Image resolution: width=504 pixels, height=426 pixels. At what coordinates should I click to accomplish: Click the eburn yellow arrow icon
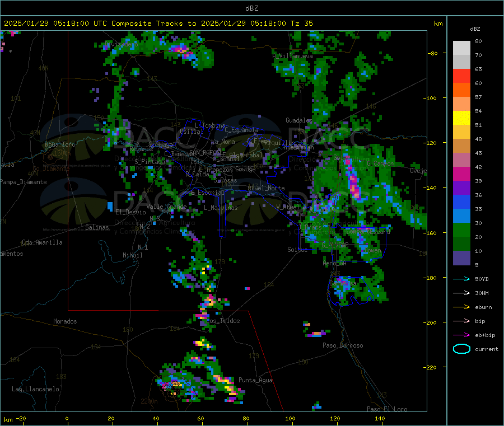click(x=461, y=307)
